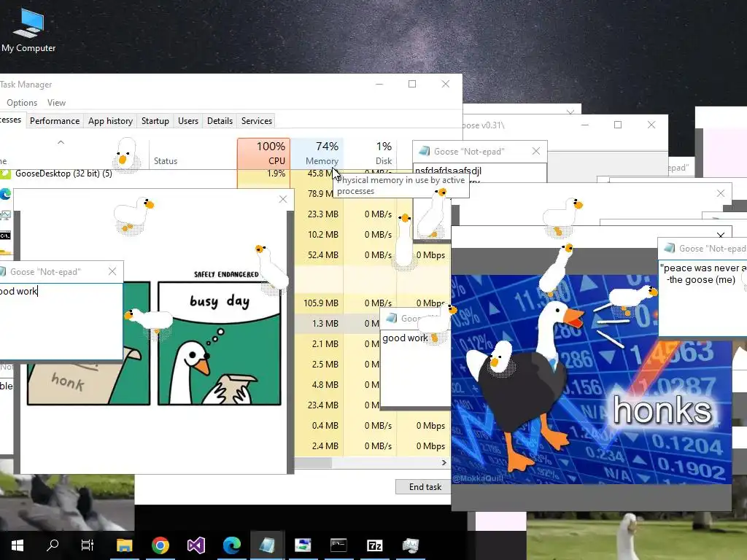
Task: Open the picture-window icon in the taskbar
Action: (303, 545)
